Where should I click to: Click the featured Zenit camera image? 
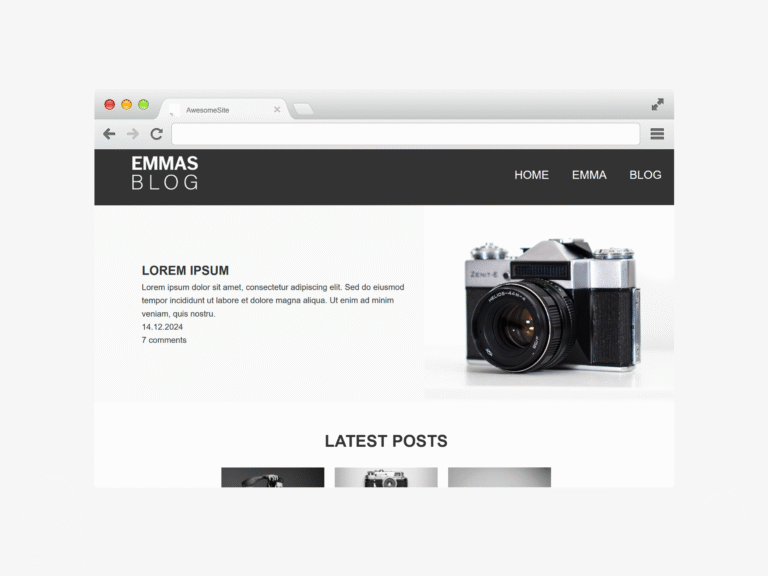[x=549, y=304]
